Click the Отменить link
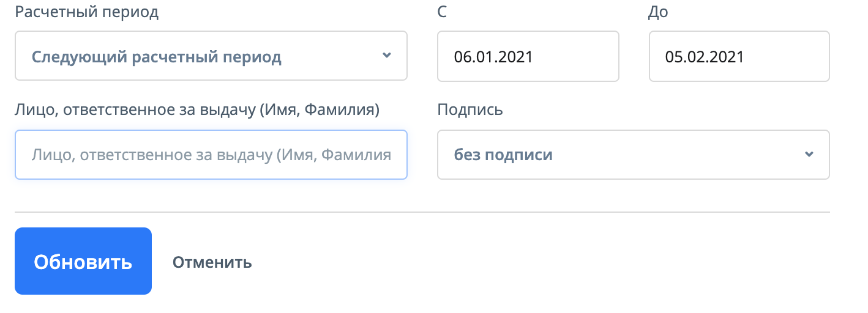 212,262
